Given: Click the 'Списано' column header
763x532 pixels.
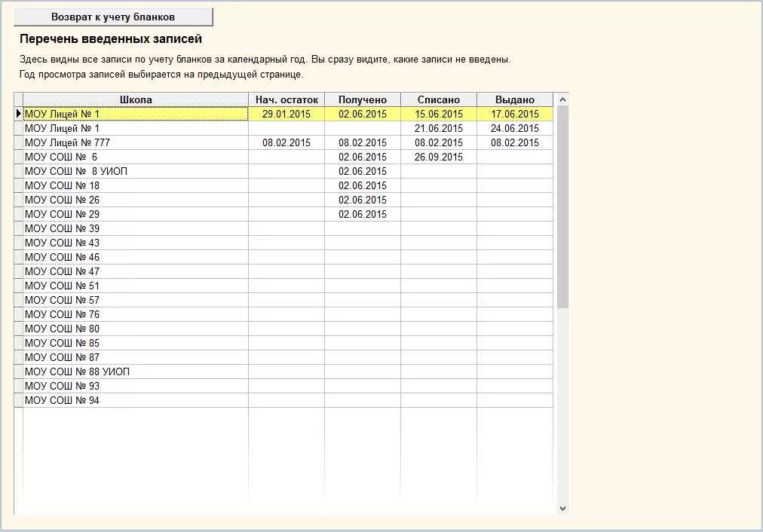Looking at the screenshot, I should (439, 99).
